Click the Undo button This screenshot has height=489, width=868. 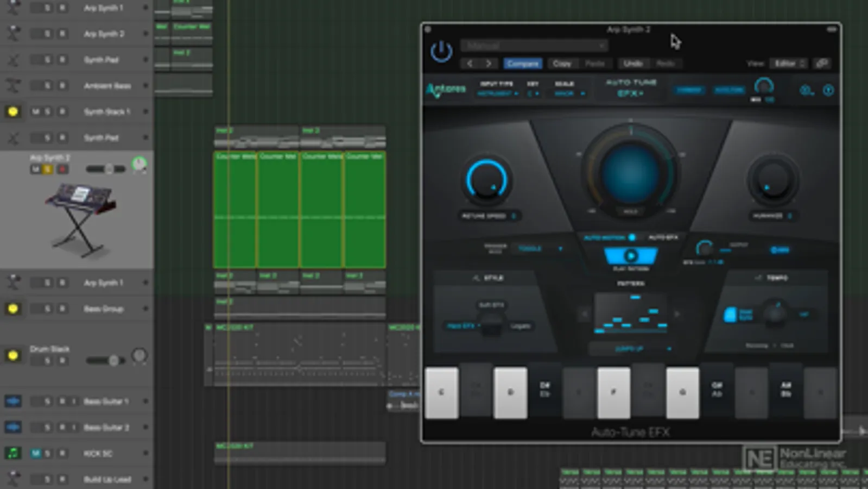click(633, 64)
